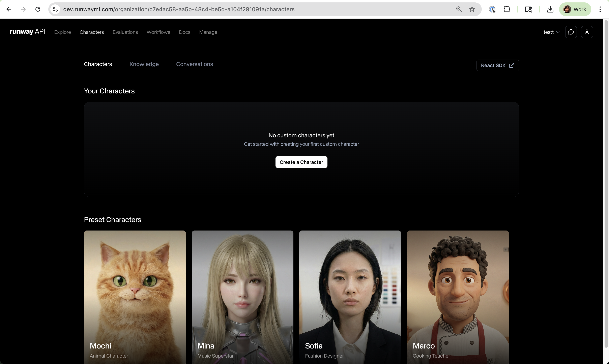
Task: Open the React SDK external link
Action: pos(497,65)
